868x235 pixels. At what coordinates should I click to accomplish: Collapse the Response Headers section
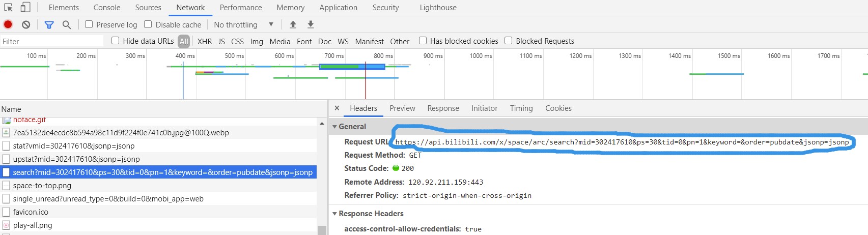(335, 214)
